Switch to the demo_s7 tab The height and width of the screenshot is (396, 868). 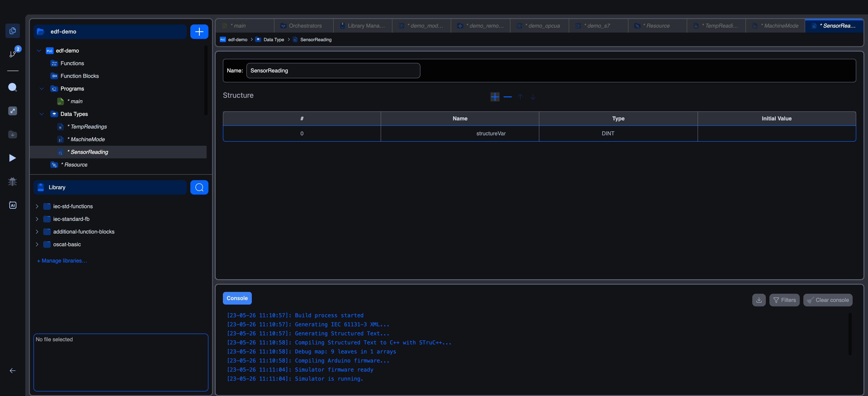(x=598, y=26)
